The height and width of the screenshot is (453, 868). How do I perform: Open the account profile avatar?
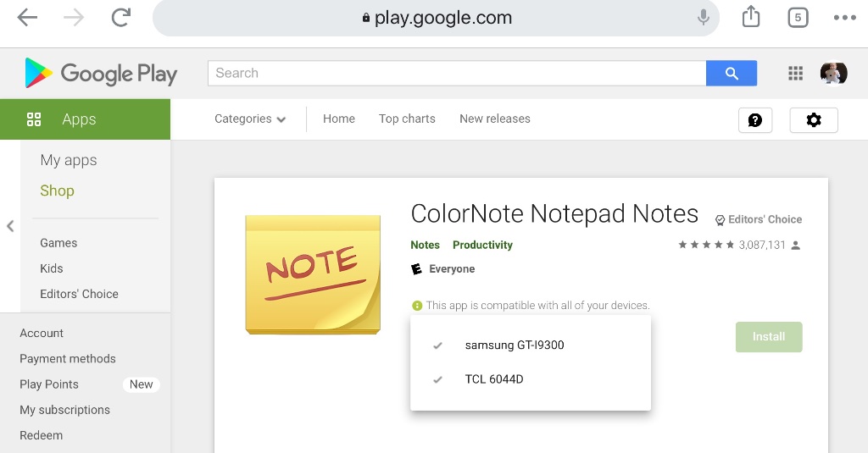(x=834, y=73)
